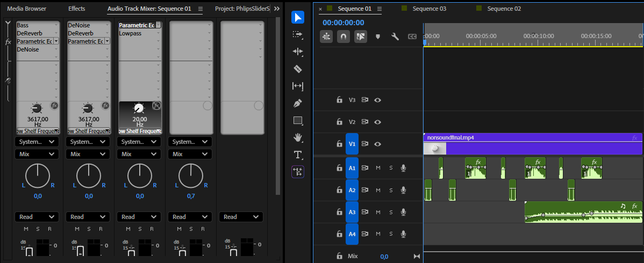Add a marker to the timeline
The image size is (644, 263).
pos(377,36)
